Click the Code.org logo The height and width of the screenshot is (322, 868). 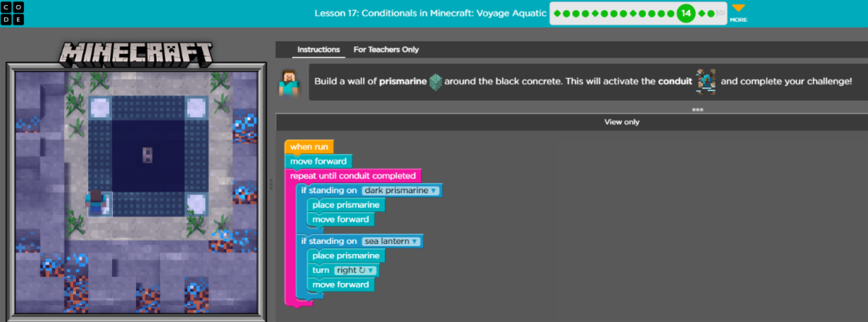click(12, 13)
